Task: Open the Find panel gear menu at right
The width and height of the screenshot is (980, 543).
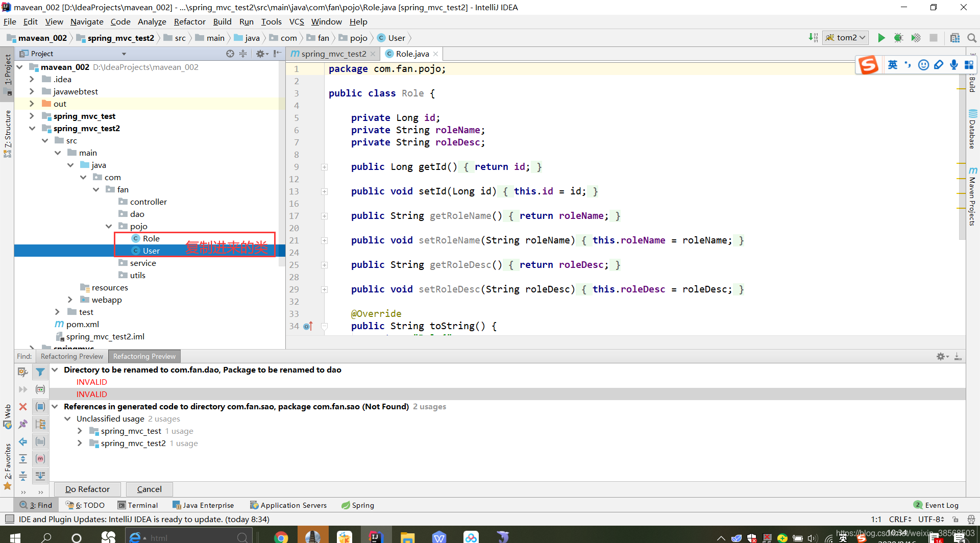Action: point(942,356)
